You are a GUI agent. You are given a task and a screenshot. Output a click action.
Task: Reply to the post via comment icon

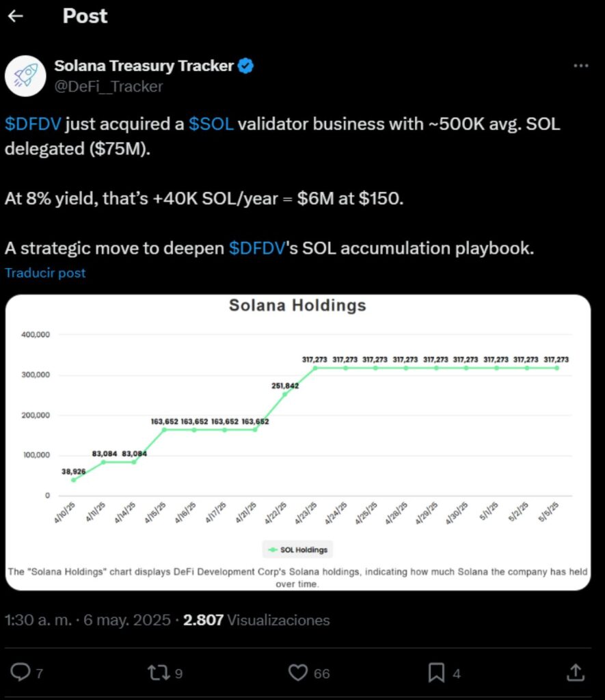point(20,672)
